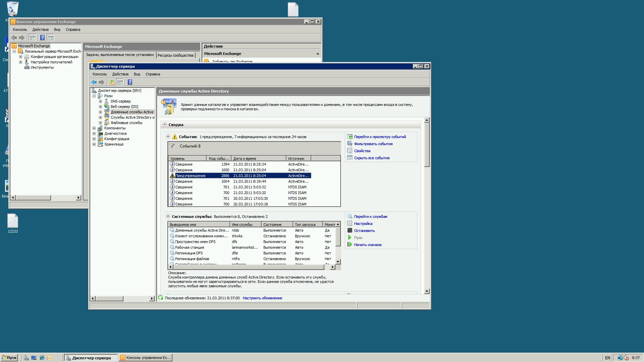Click Stop service square icon
The height and width of the screenshot is (362, 644).
pos(350,230)
